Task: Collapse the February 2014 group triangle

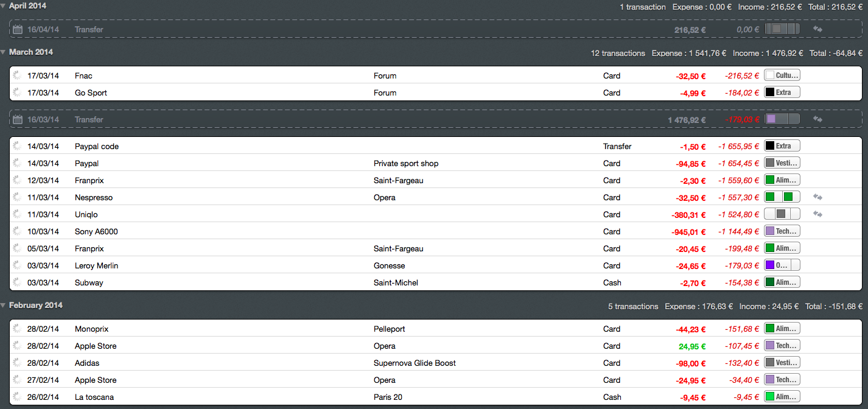Action: pyautogui.click(x=4, y=306)
